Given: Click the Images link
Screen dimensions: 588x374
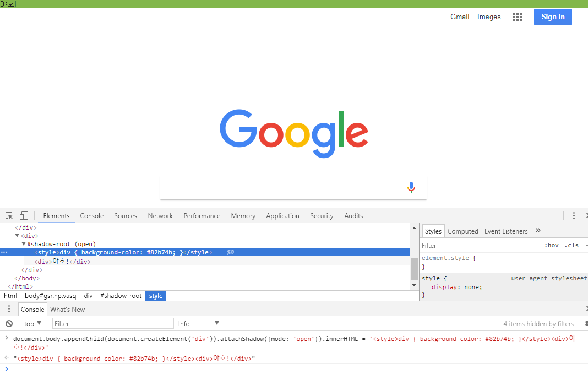Looking at the screenshot, I should 489,17.
